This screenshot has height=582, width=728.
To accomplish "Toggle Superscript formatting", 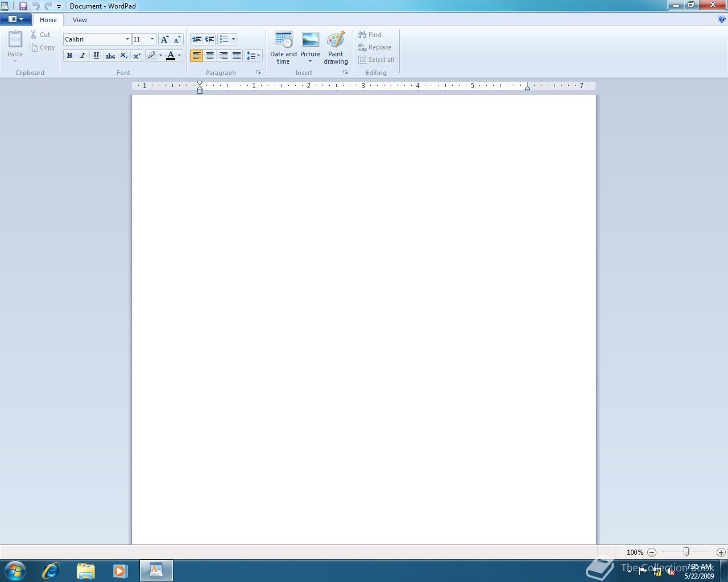I will 136,55.
